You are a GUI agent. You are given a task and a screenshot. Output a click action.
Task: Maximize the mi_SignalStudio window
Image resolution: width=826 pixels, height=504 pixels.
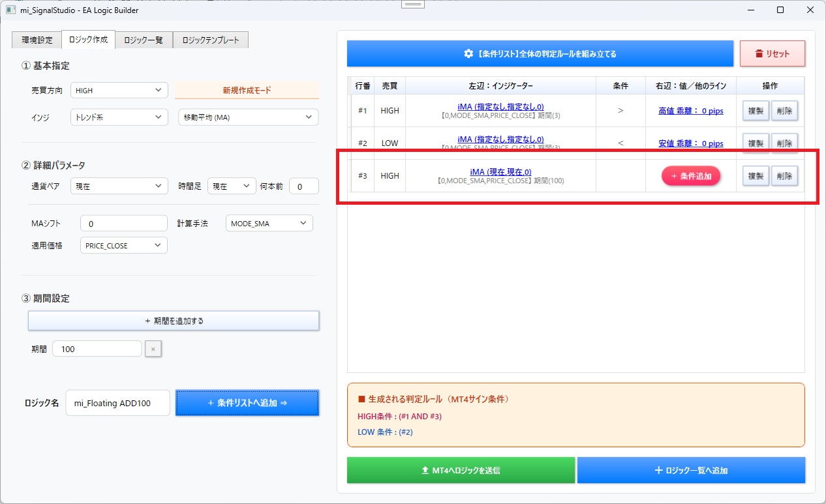(780, 10)
